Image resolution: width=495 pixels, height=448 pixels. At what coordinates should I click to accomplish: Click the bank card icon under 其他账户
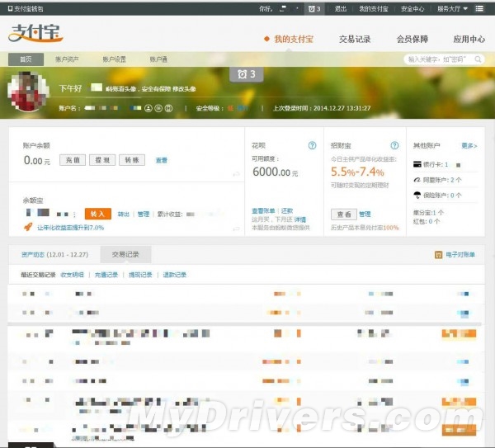(417, 164)
